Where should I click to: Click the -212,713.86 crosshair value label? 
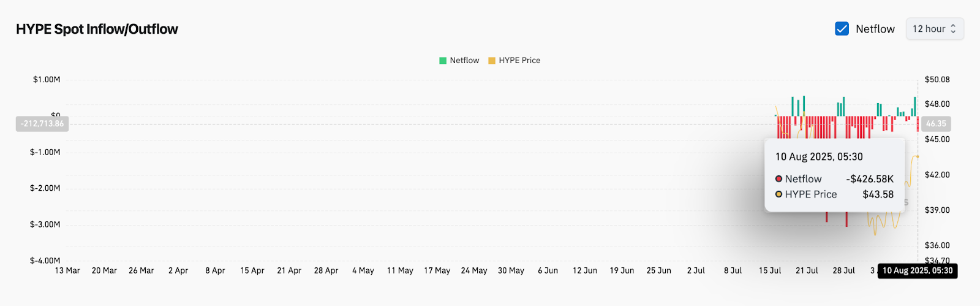[42, 124]
